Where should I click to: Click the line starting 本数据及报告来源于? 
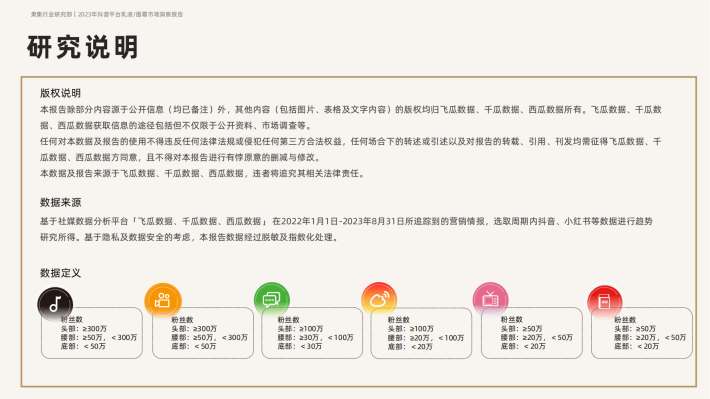tap(203, 173)
